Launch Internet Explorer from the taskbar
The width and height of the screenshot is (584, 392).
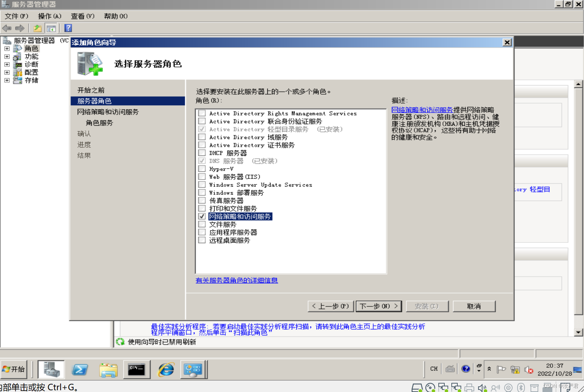coord(166,369)
